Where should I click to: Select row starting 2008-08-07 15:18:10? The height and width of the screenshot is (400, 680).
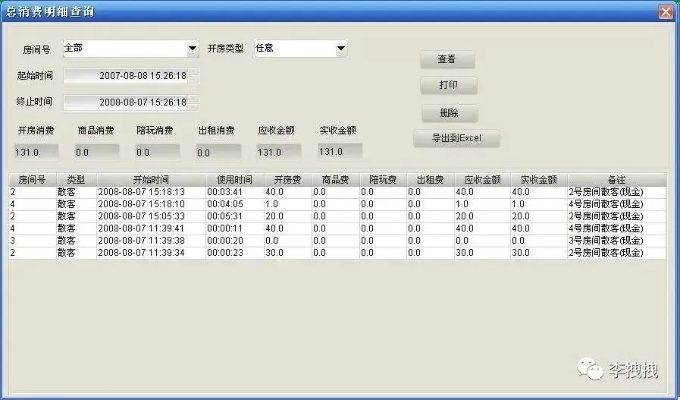[x=337, y=204]
